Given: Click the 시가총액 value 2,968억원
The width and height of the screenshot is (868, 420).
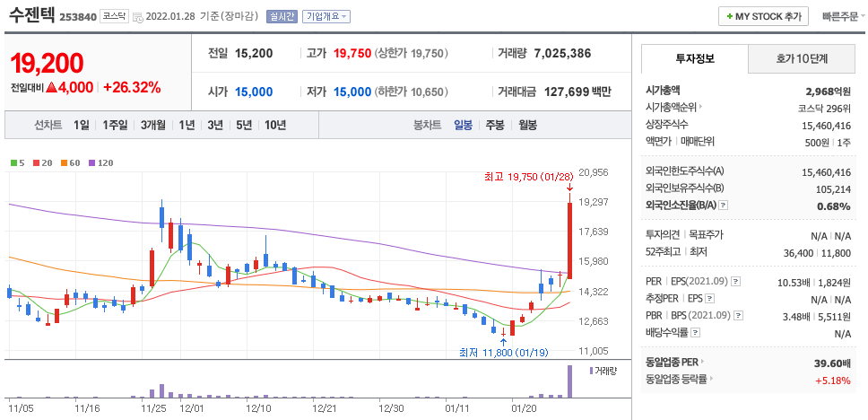Looking at the screenshot, I should point(829,91).
